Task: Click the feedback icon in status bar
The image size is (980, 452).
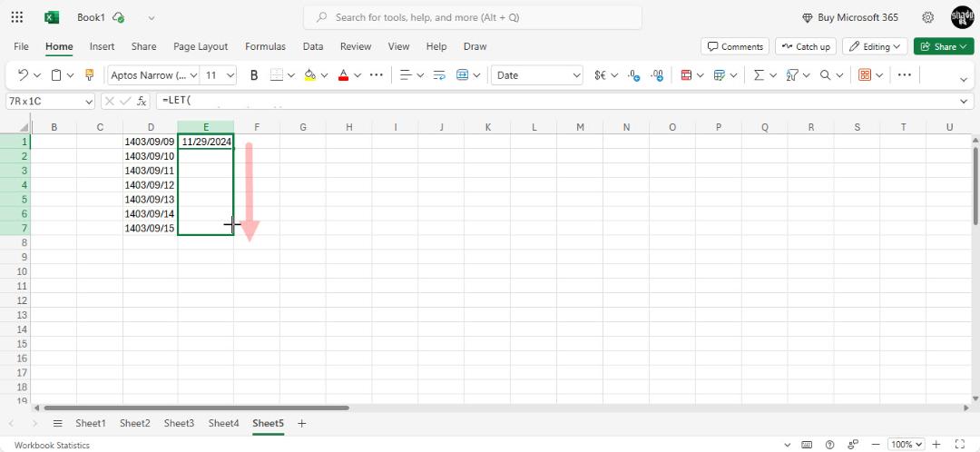Action: pyautogui.click(x=853, y=445)
